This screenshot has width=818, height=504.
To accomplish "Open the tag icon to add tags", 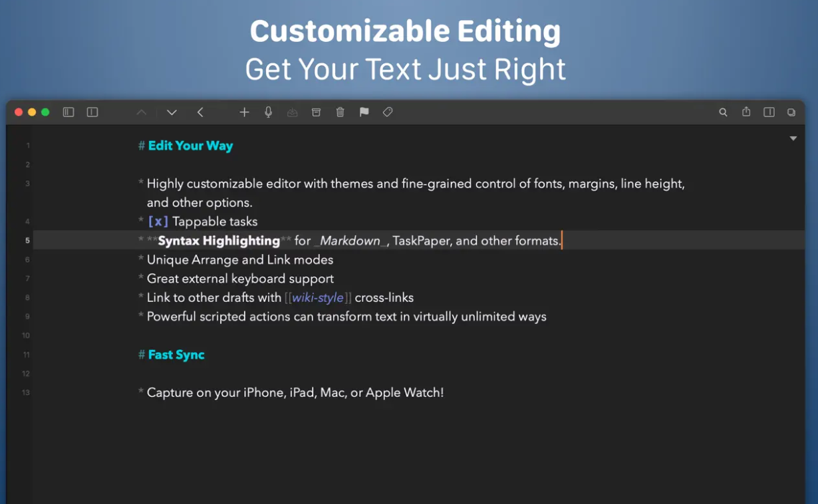I will pyautogui.click(x=388, y=112).
